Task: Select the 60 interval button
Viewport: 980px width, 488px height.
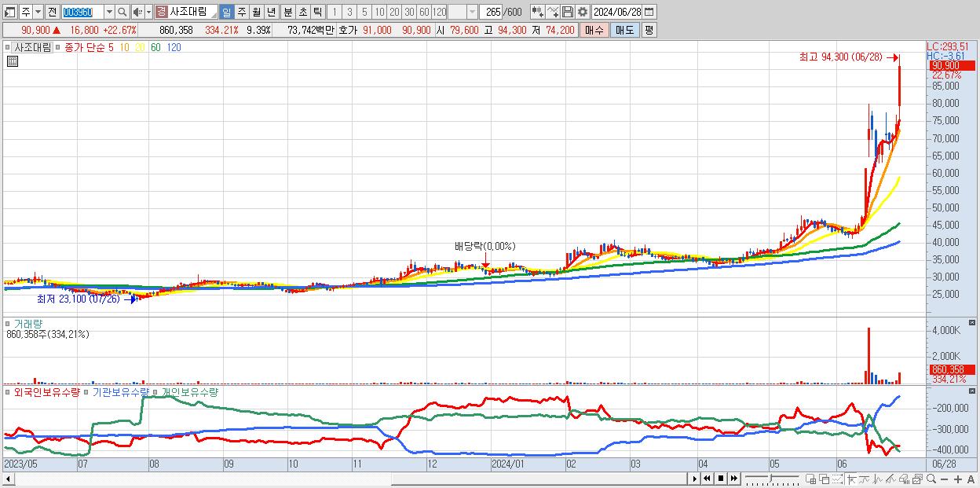Action: [424, 12]
